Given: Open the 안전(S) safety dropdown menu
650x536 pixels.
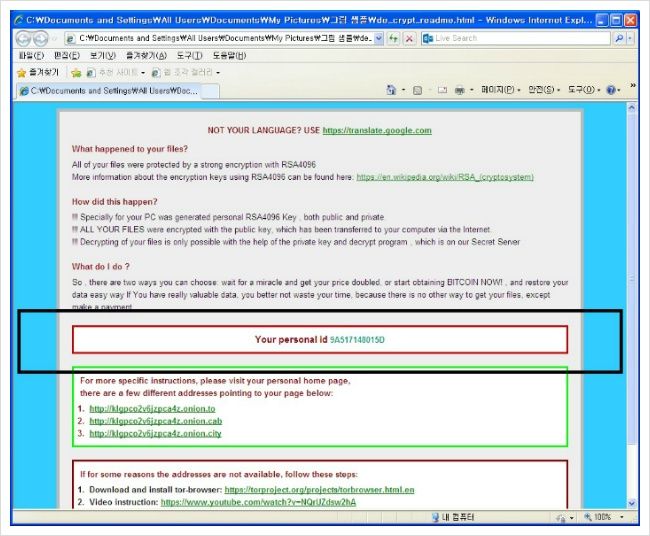Looking at the screenshot, I should (544, 90).
